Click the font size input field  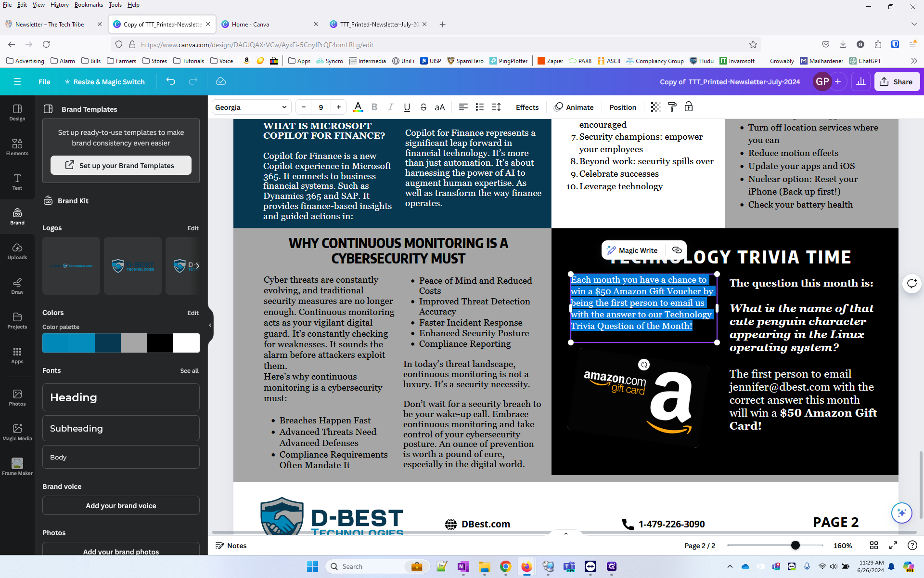coord(321,107)
